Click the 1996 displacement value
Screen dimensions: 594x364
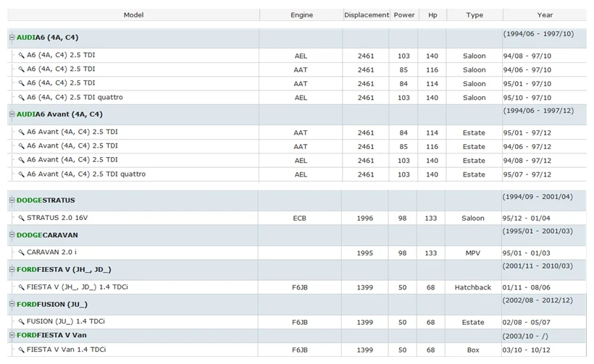[365, 219]
